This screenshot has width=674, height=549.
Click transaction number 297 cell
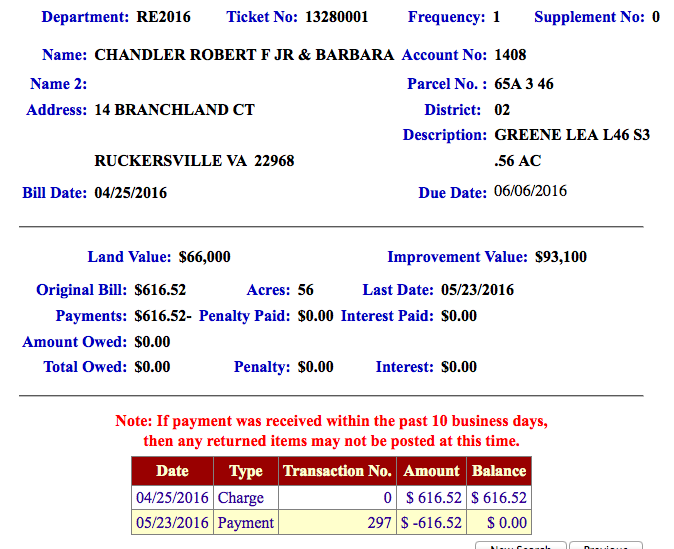337,523
